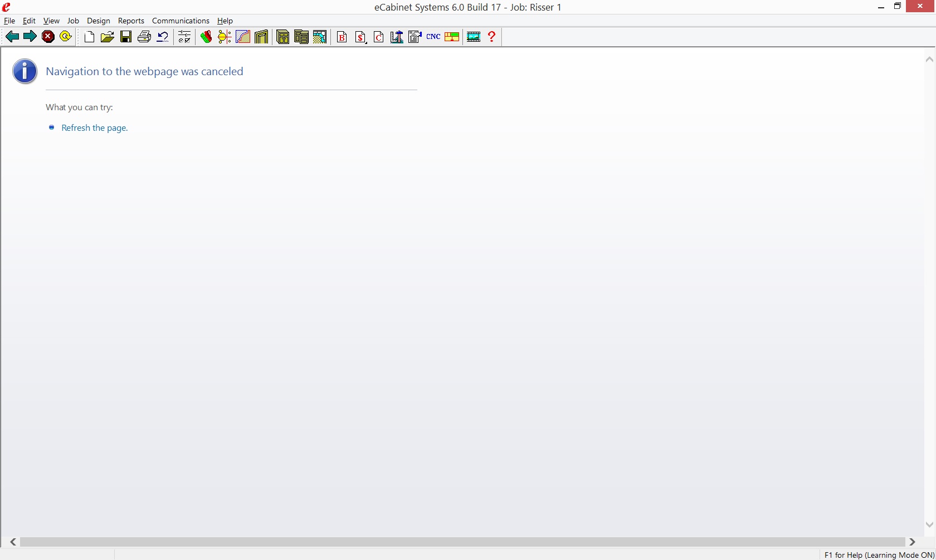
Task: Click the vertical scrollbar down arrow
Action: point(929,524)
